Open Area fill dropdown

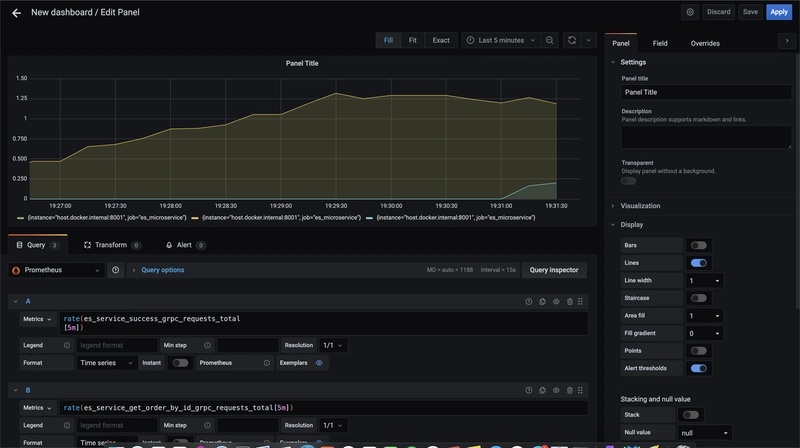click(704, 316)
